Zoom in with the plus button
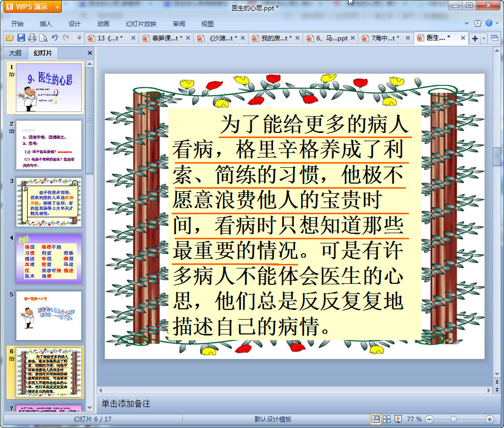 click(490, 419)
